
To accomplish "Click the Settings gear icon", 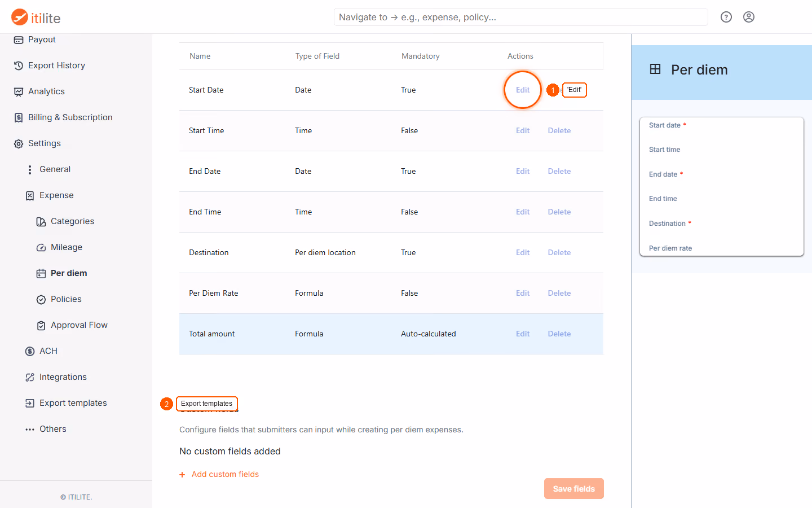I will click(x=19, y=143).
